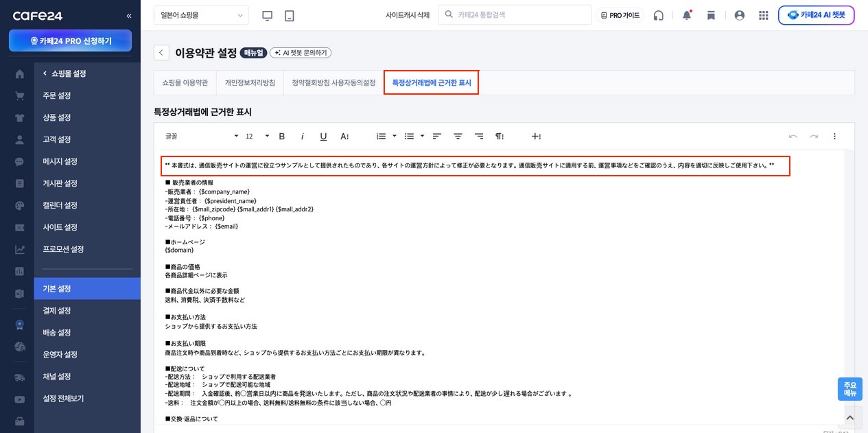Click the redo arrow in the editor
The width and height of the screenshot is (868, 433).
click(x=814, y=137)
